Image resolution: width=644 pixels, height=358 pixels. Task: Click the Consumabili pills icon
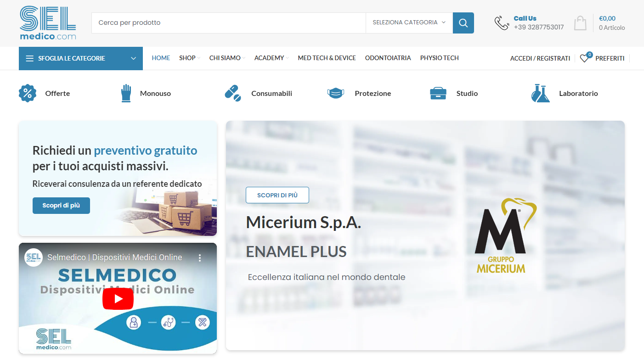(x=233, y=93)
